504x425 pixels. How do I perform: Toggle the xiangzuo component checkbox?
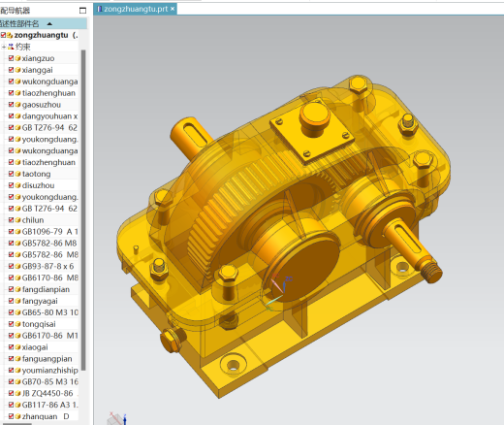[11, 58]
